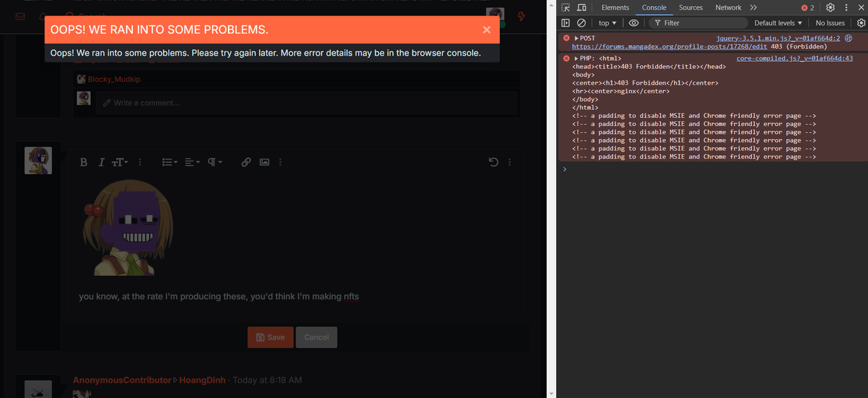Insert a link in the editor
This screenshot has width=868, height=398.
tap(246, 162)
